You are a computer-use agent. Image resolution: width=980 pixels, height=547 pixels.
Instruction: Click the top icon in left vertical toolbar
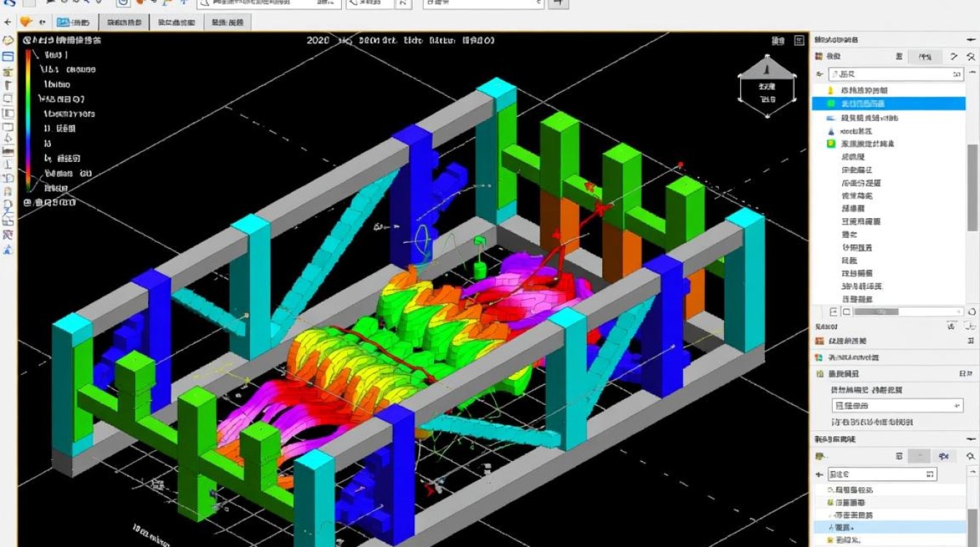point(8,41)
